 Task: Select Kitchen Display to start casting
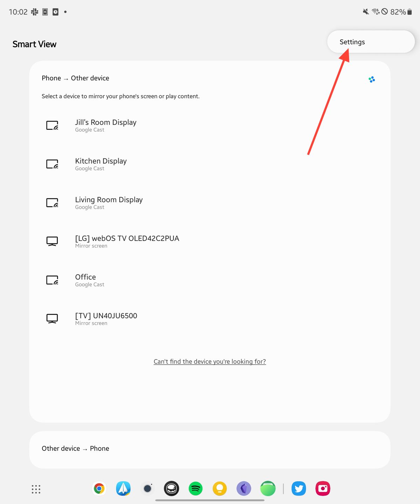pyautogui.click(x=101, y=164)
